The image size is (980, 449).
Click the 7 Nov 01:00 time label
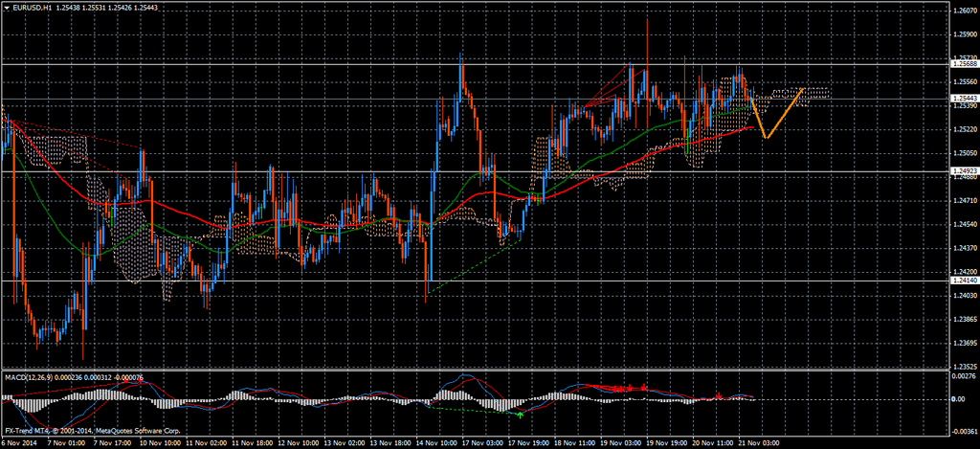tap(66, 442)
